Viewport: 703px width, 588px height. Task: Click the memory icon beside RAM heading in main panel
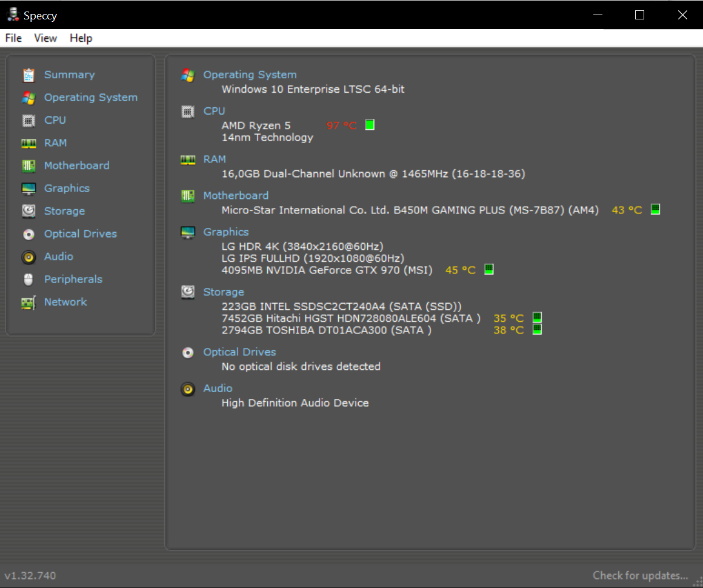[x=188, y=159]
